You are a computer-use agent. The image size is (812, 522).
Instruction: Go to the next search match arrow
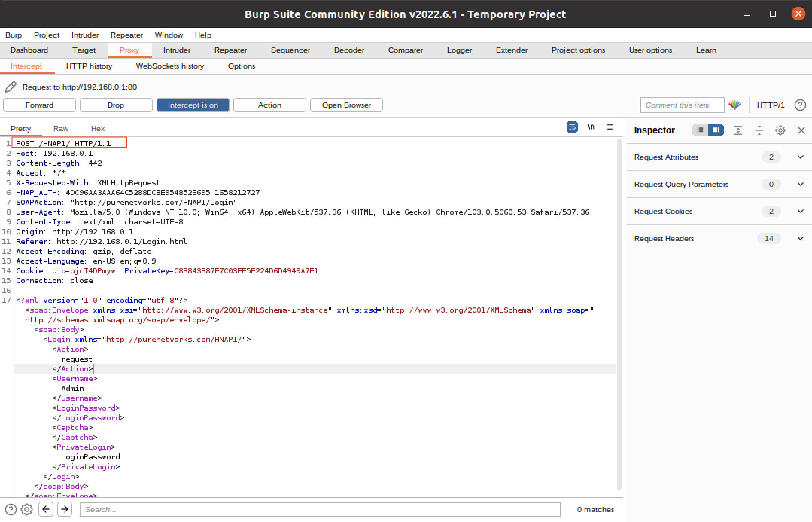[x=65, y=509]
